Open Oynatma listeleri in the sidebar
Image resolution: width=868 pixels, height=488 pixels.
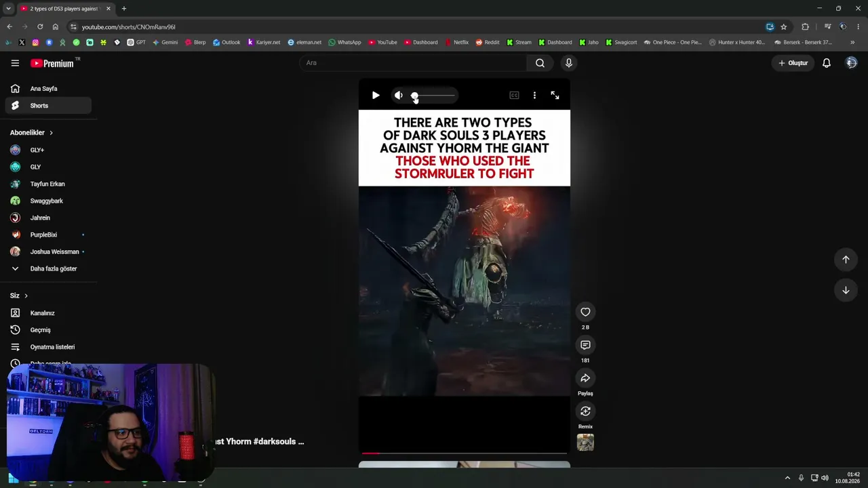(x=48, y=347)
